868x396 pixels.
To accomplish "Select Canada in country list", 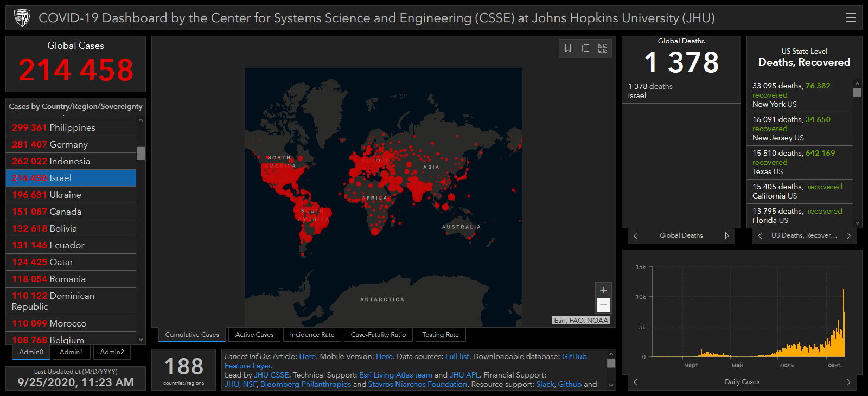I will click(x=71, y=212).
